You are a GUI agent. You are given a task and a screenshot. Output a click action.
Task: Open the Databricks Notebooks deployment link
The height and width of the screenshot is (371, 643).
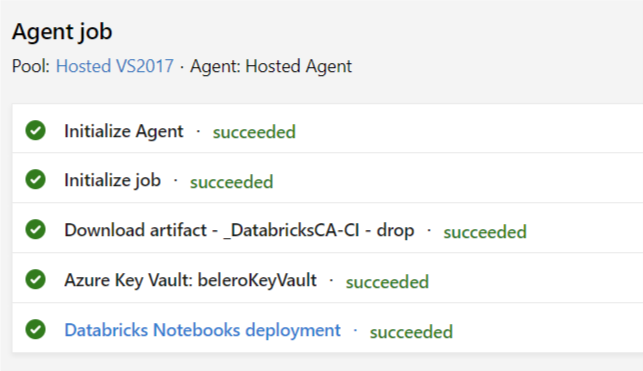[203, 330]
